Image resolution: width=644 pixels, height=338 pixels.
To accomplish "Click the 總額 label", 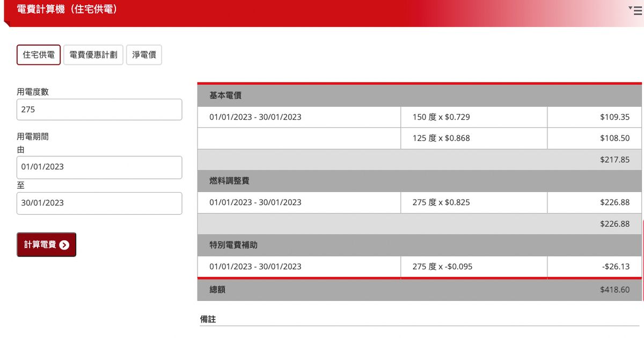I will pyautogui.click(x=217, y=290).
